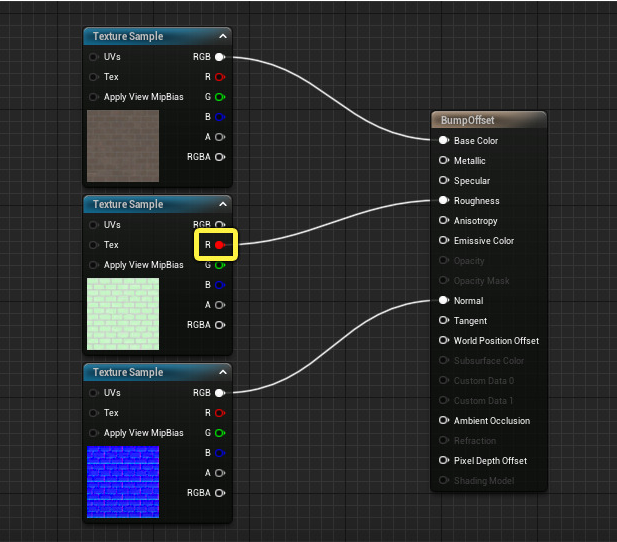Click A output pin of green roughness Texture Sample
The image size is (617, 542).
coord(220,305)
